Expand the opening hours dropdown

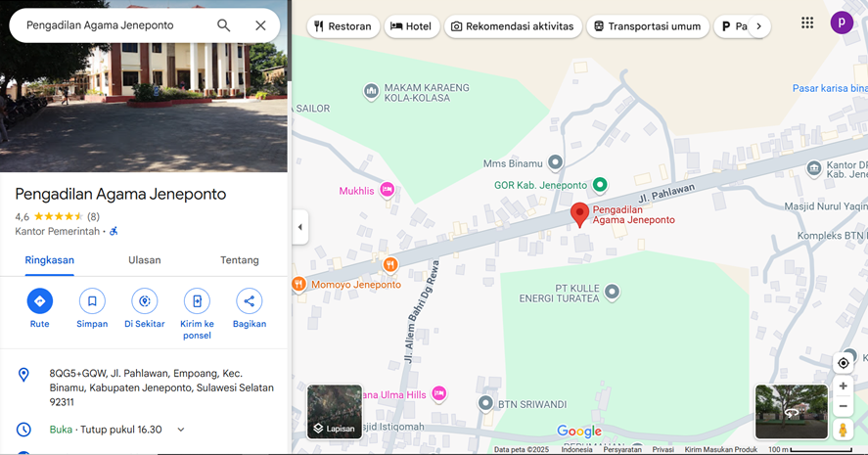[x=181, y=430]
